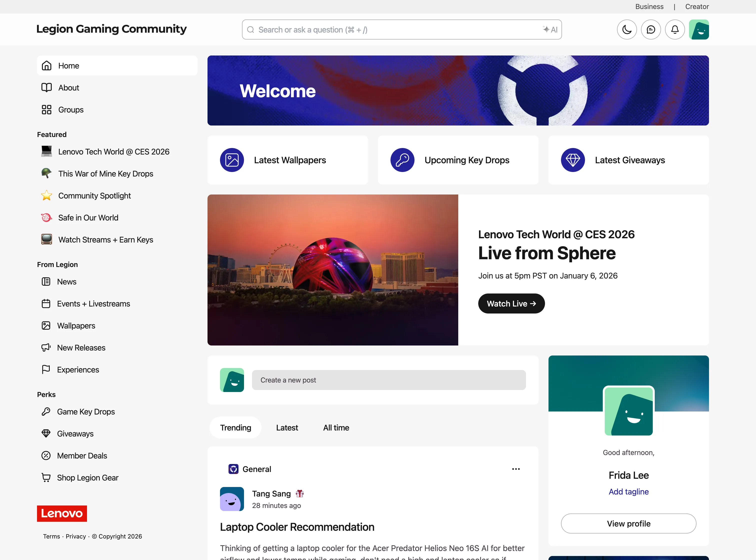Screen dimensions: 756x560
Task: Open Upcoming Key Drops key icon
Action: [x=402, y=160]
